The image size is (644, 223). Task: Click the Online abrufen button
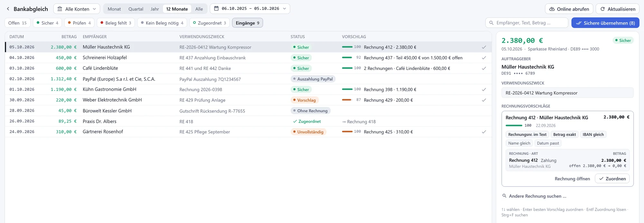pyautogui.click(x=569, y=9)
